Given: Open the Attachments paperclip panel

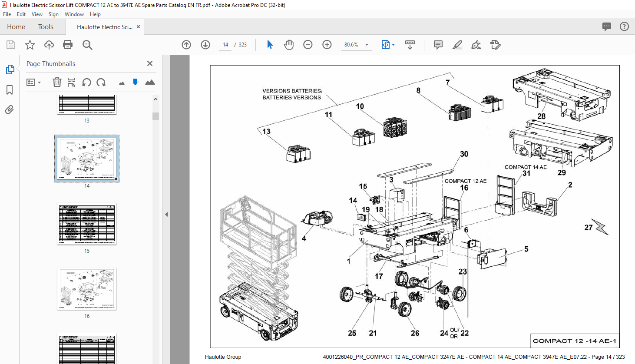Looking at the screenshot, I should click(x=10, y=110).
